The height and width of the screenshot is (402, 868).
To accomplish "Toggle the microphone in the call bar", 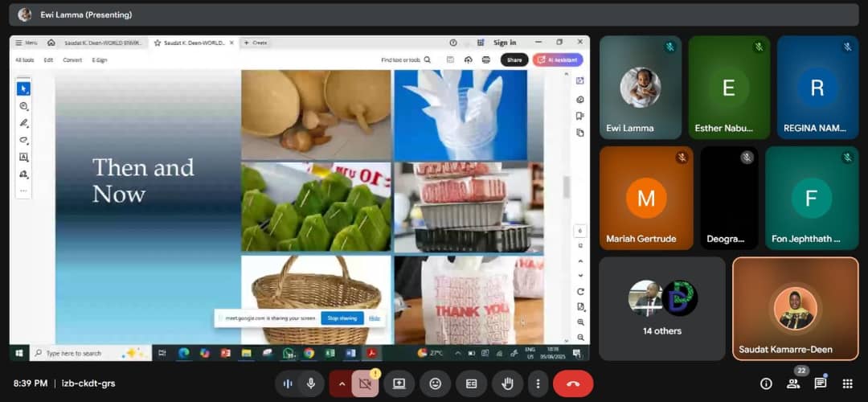I will click(311, 384).
